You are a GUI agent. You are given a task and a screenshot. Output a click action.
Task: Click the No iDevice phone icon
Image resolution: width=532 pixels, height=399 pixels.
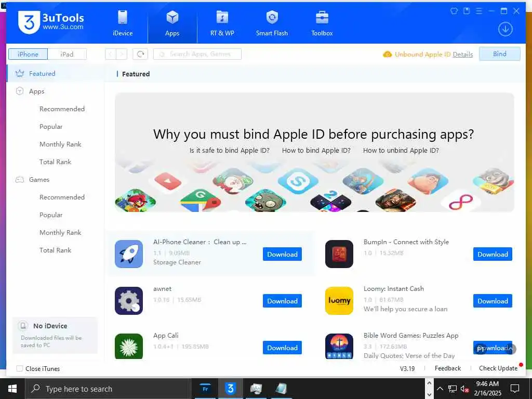[x=23, y=326]
